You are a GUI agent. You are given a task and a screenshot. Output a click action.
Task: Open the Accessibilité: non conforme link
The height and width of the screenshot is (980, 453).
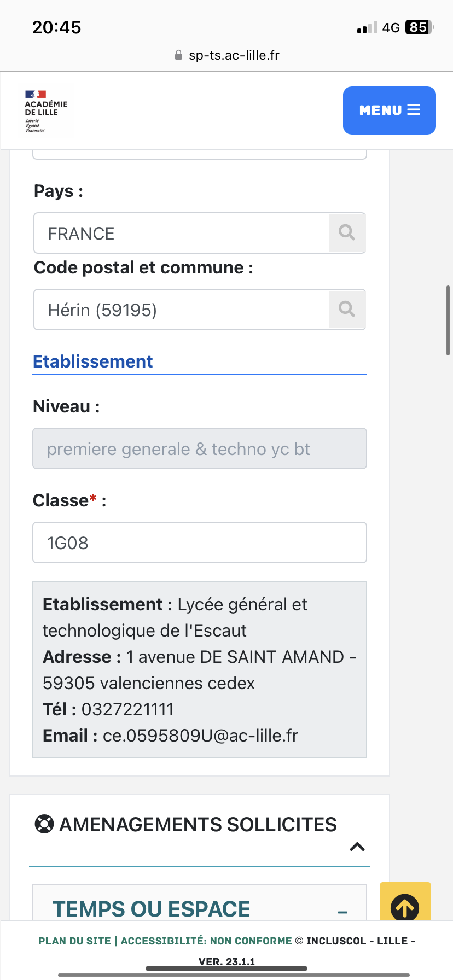206,941
